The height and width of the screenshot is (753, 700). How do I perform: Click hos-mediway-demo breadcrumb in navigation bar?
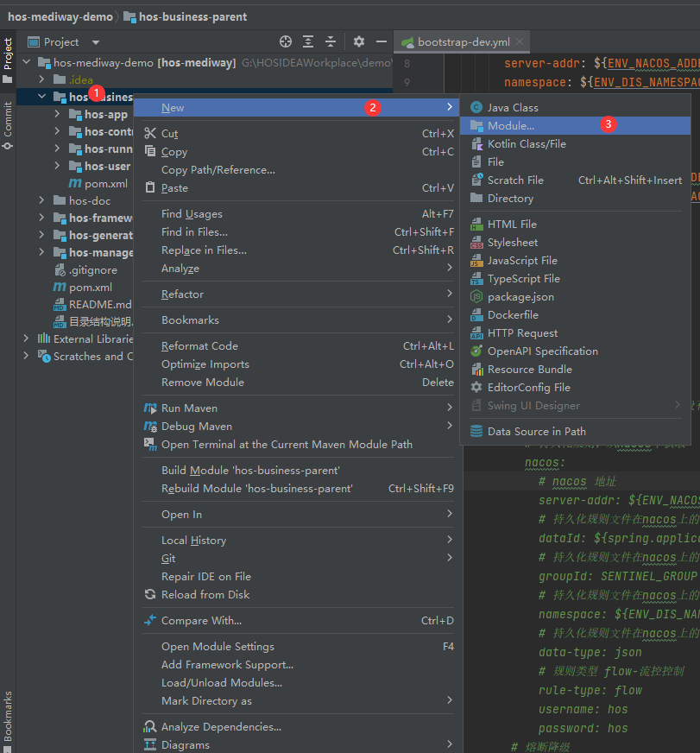click(x=60, y=16)
